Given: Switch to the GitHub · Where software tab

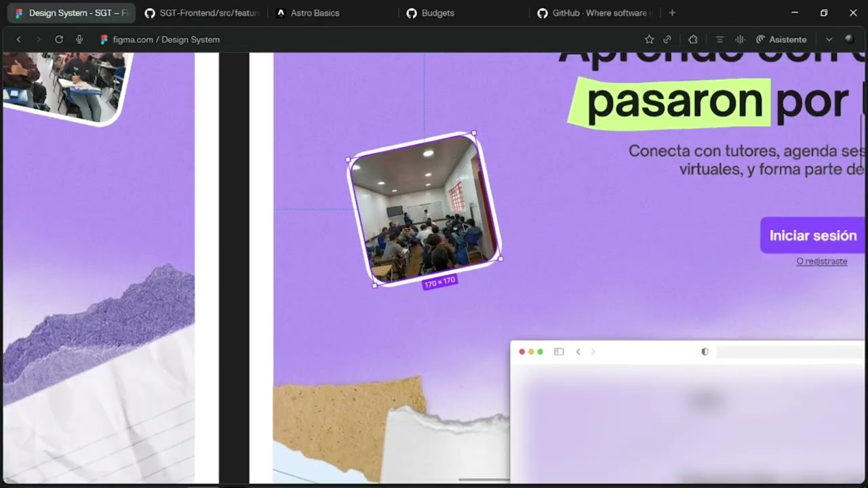Looking at the screenshot, I should click(x=595, y=13).
